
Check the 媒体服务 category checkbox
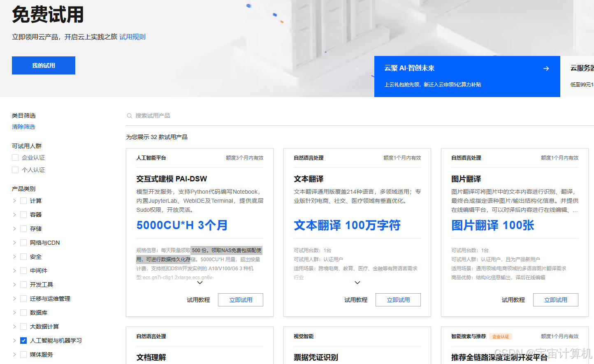23,354
